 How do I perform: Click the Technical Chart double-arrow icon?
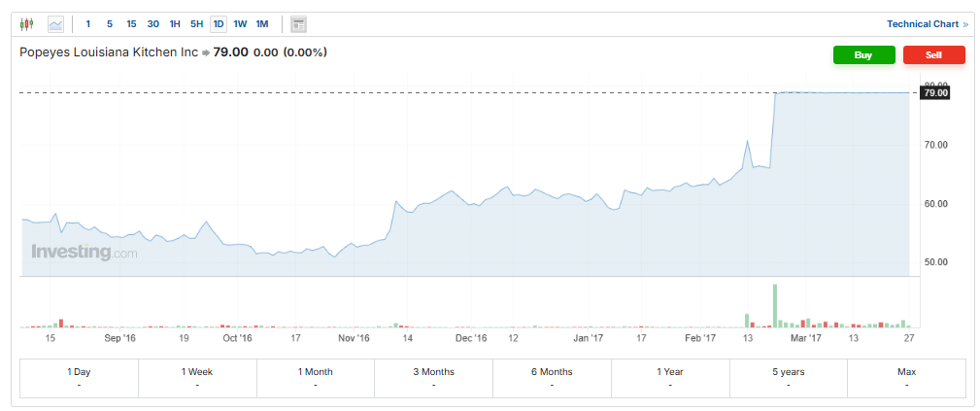pyautogui.click(x=965, y=24)
